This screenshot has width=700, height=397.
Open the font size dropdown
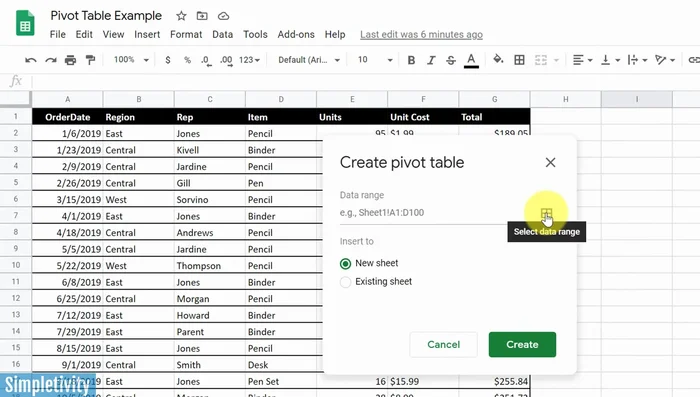375,60
